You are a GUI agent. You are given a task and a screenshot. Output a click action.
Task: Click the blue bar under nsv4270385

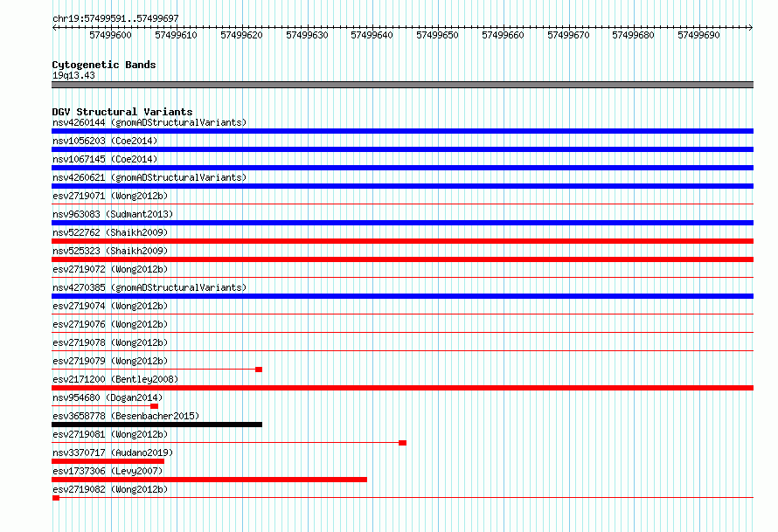[402, 296]
